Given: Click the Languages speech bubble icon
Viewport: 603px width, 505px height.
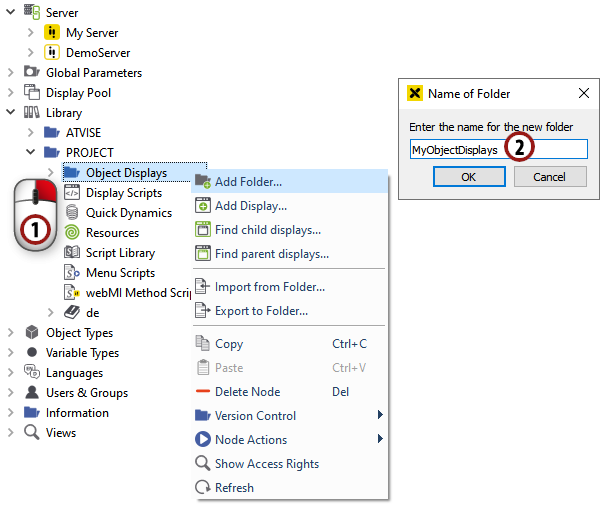Looking at the screenshot, I should click(32, 372).
